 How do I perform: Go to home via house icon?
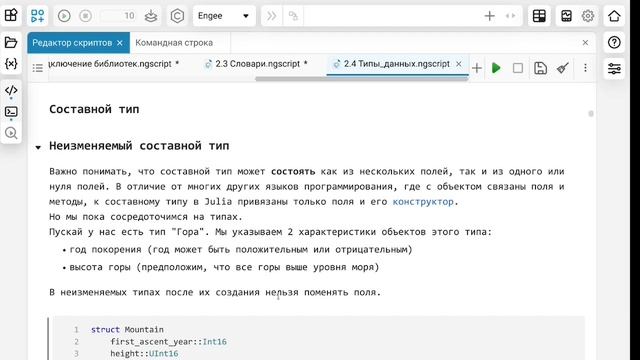coord(614,16)
